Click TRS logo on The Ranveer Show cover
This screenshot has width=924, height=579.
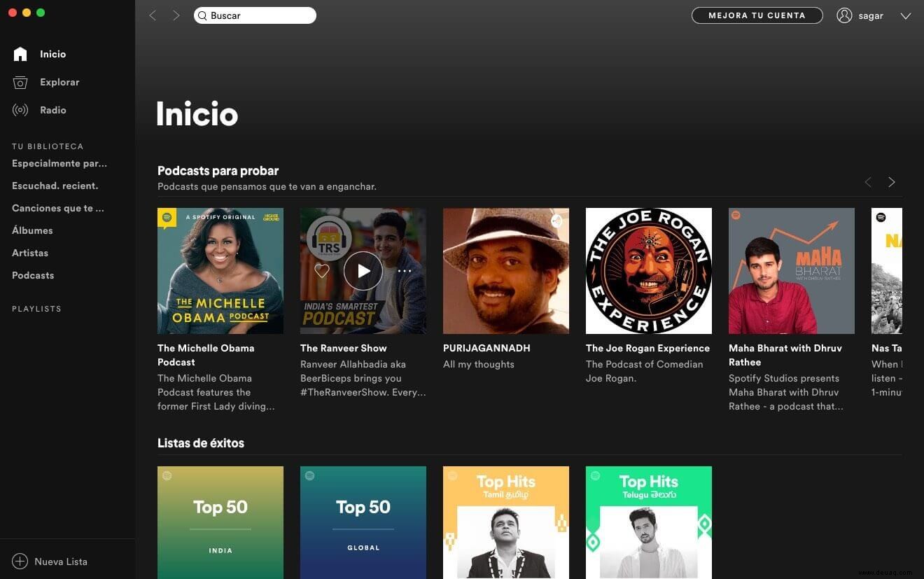[x=329, y=238]
